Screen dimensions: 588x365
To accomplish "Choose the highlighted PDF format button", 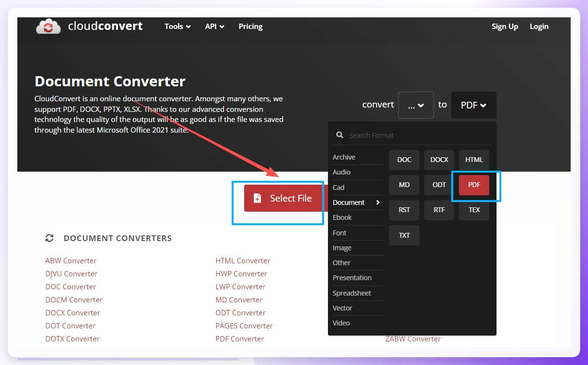I will [474, 185].
